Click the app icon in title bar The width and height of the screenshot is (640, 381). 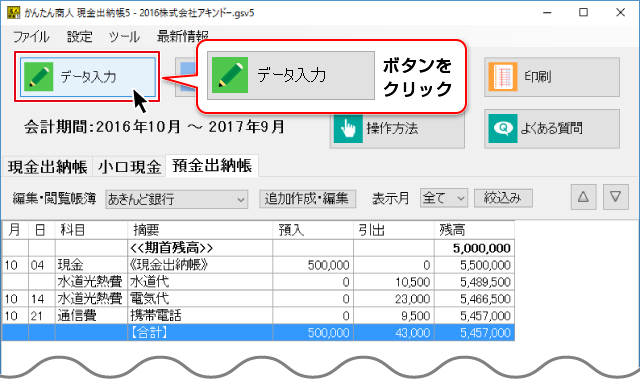coord(13,13)
